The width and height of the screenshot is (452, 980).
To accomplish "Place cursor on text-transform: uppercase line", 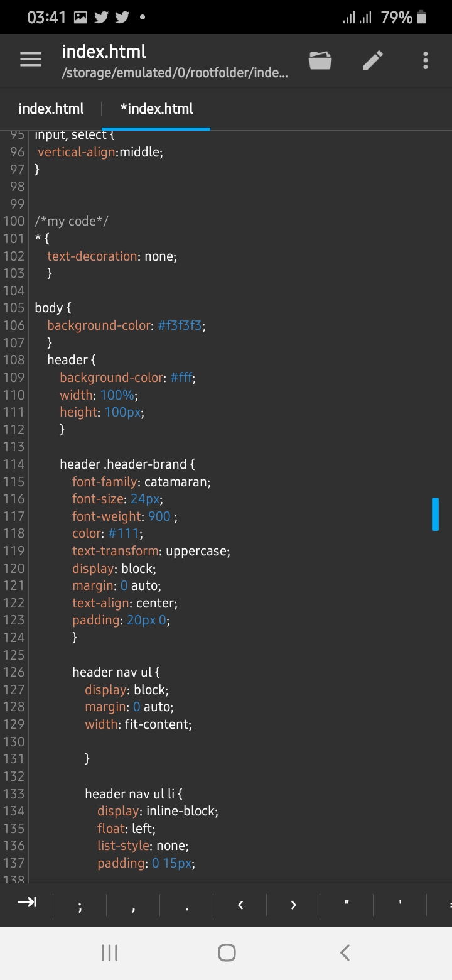I will (151, 551).
